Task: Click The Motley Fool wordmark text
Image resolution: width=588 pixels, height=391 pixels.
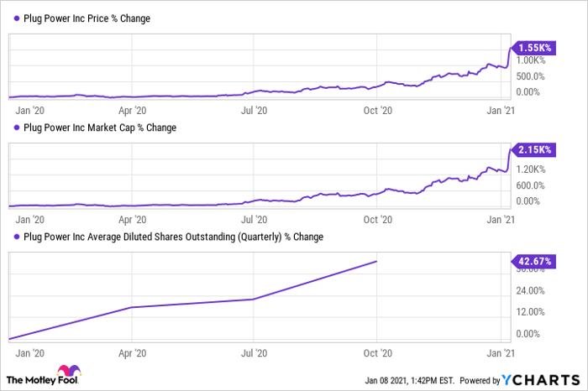Action: 31,379
